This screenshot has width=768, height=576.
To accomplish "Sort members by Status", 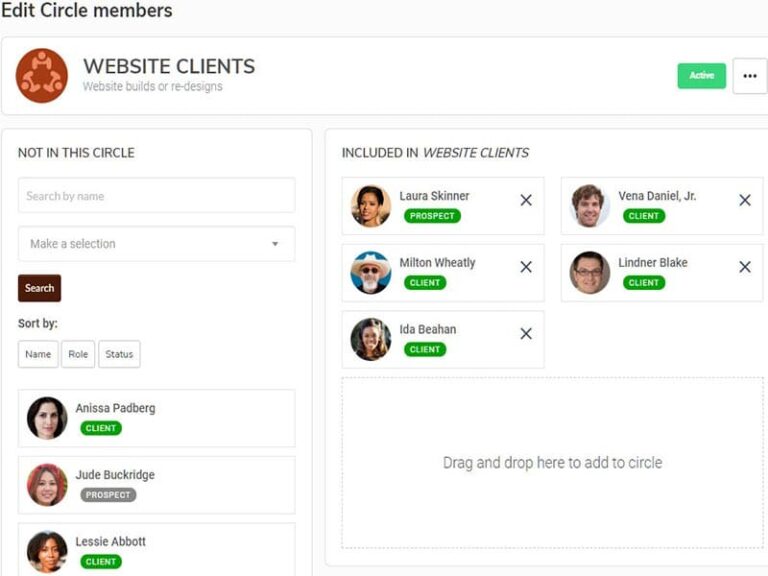I will pos(119,354).
